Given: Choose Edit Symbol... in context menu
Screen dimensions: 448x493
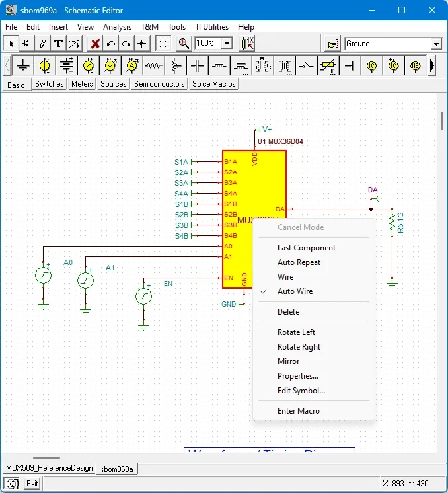Looking at the screenshot, I should tap(313, 391).
